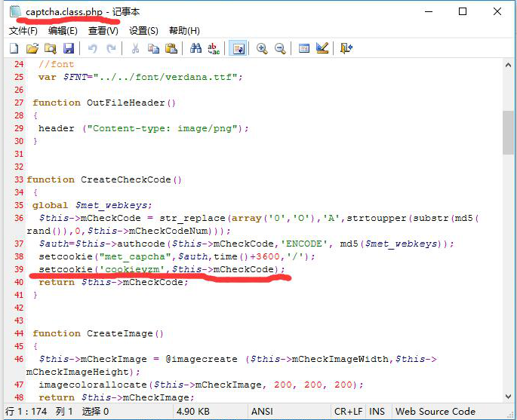Click the imagecolorallocate line 47
The height and width of the screenshot is (420, 517).
point(201,385)
